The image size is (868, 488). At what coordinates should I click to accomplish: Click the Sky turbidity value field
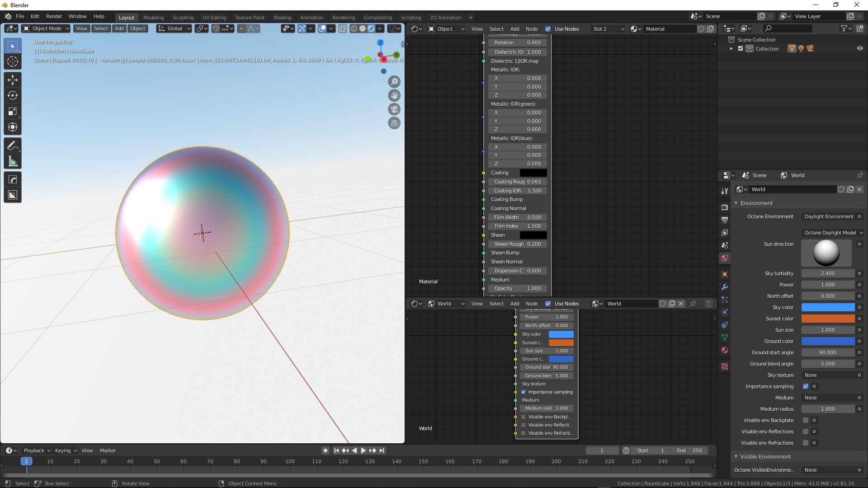[x=828, y=273]
